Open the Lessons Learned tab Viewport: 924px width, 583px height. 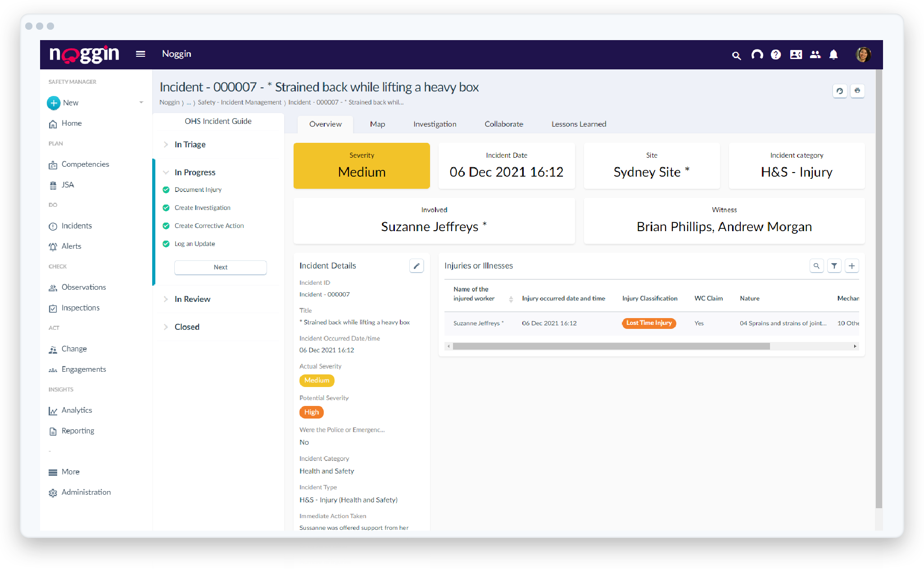pyautogui.click(x=579, y=124)
